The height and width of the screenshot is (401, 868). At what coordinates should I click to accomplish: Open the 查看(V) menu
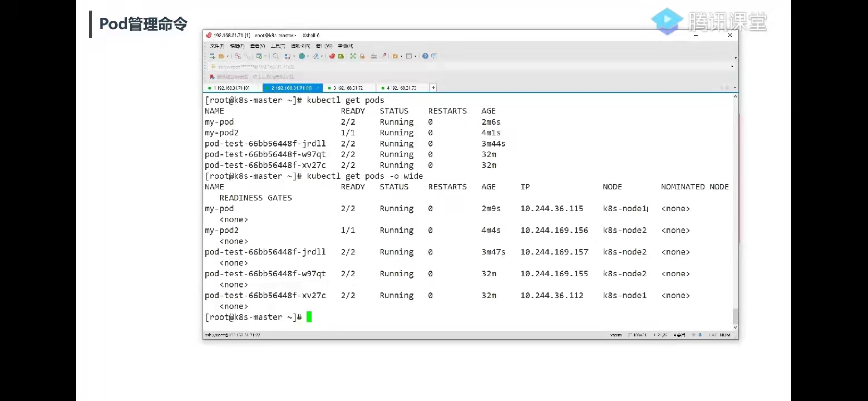[258, 46]
